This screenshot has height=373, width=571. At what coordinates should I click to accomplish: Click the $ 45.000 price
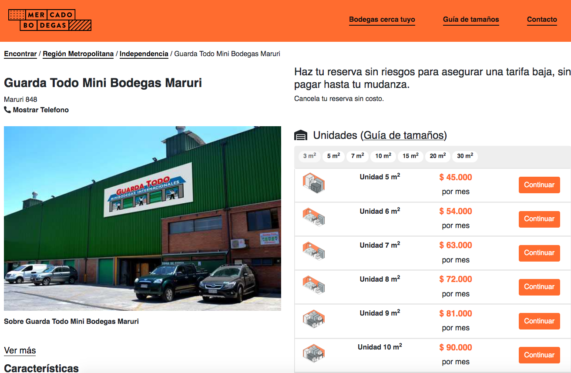[456, 177]
